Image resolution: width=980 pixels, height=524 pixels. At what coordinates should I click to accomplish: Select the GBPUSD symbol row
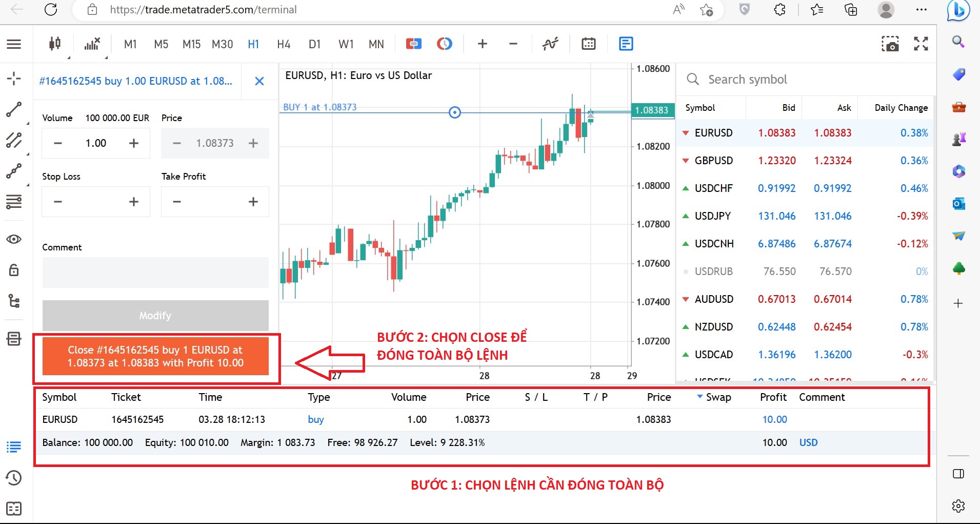806,161
